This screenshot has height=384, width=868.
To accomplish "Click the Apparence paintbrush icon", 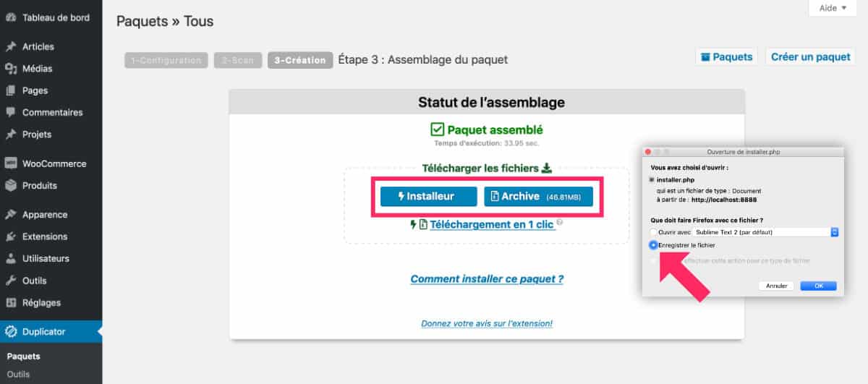I will (x=11, y=215).
